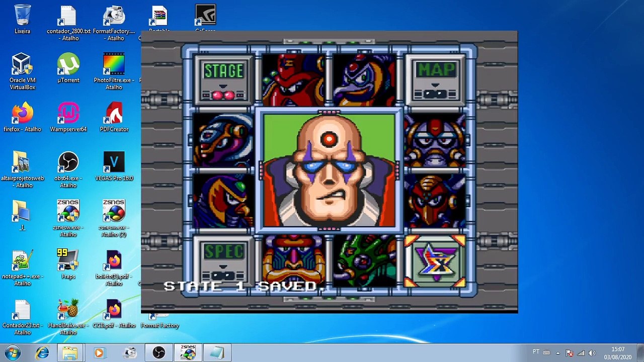Viewport: 644px width, 362px height.
Task: Select the HandBrake.exe shortcut icon
Action: (x=68, y=317)
